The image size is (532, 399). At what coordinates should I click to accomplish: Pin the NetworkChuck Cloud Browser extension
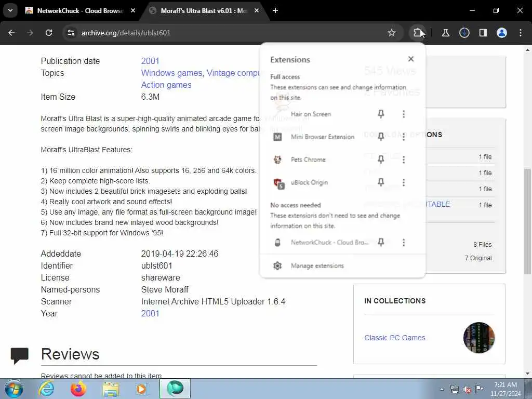(x=381, y=242)
